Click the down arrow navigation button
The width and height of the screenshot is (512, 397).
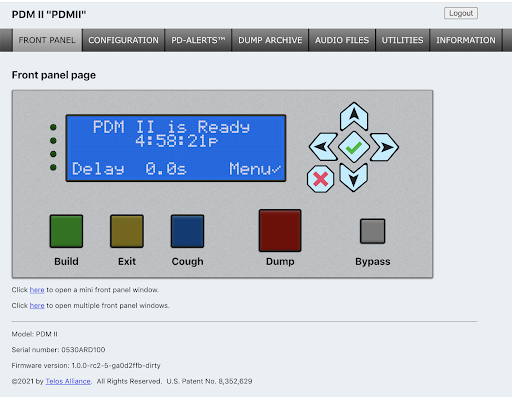coord(354,178)
